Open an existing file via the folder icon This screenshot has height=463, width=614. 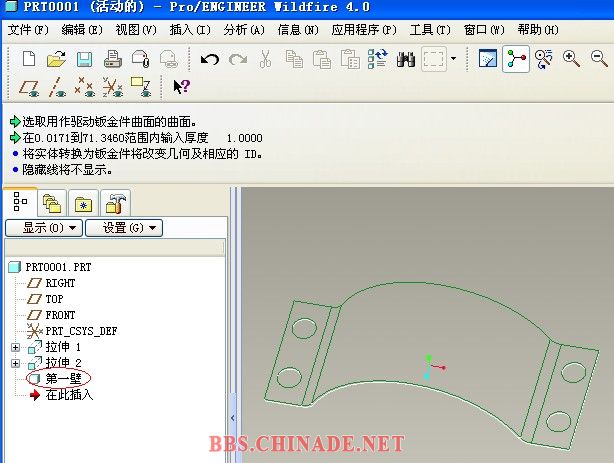56,59
